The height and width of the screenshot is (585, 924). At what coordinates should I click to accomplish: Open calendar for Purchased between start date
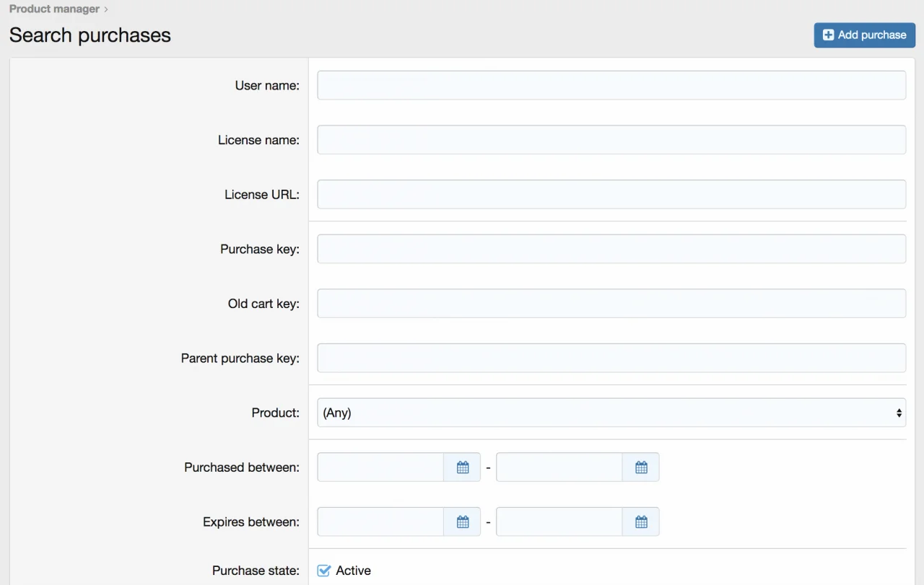[463, 467]
